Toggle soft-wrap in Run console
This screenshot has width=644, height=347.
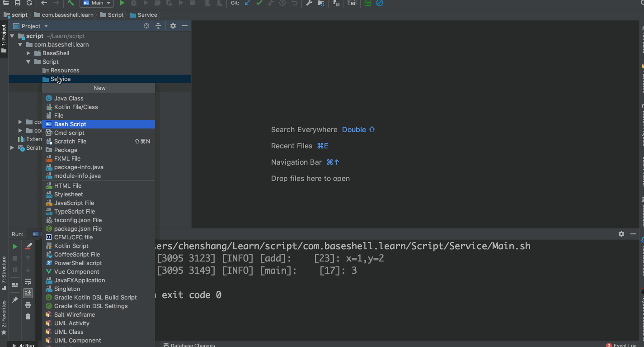click(x=28, y=281)
